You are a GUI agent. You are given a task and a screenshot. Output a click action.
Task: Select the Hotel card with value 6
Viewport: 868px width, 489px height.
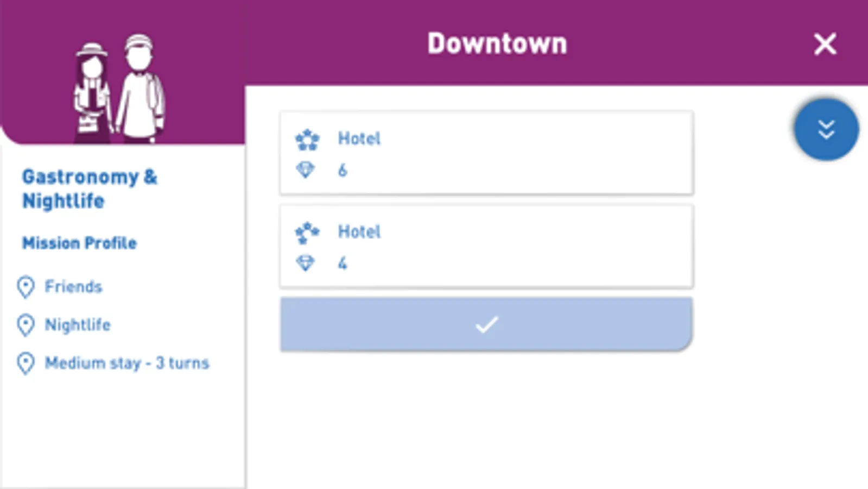(x=486, y=153)
